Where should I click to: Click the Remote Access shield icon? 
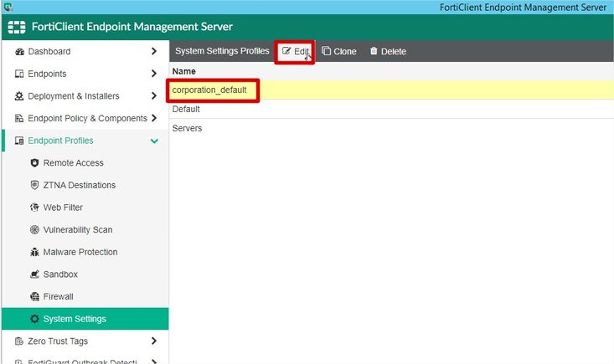(34, 163)
